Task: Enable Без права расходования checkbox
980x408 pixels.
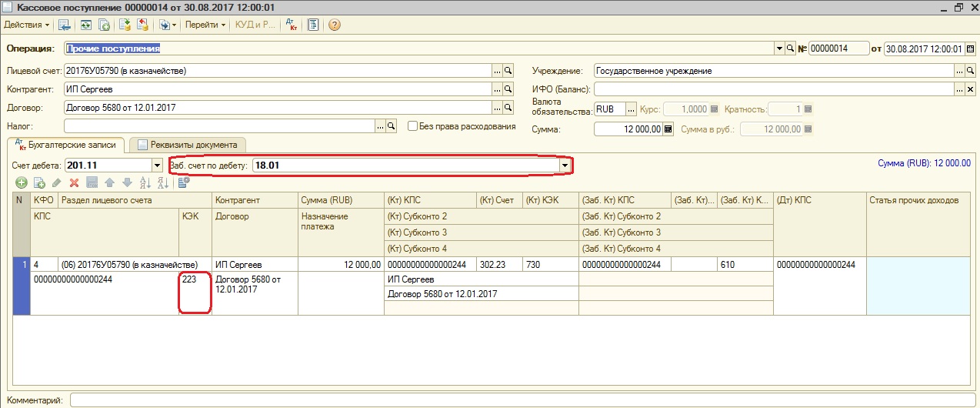Action: [x=413, y=126]
